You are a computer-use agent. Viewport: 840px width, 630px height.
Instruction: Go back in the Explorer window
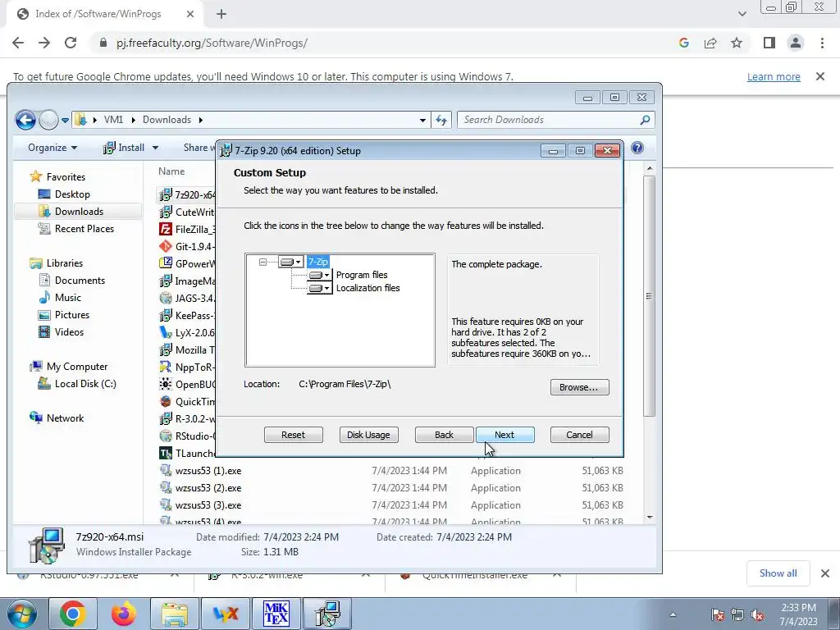(x=25, y=120)
